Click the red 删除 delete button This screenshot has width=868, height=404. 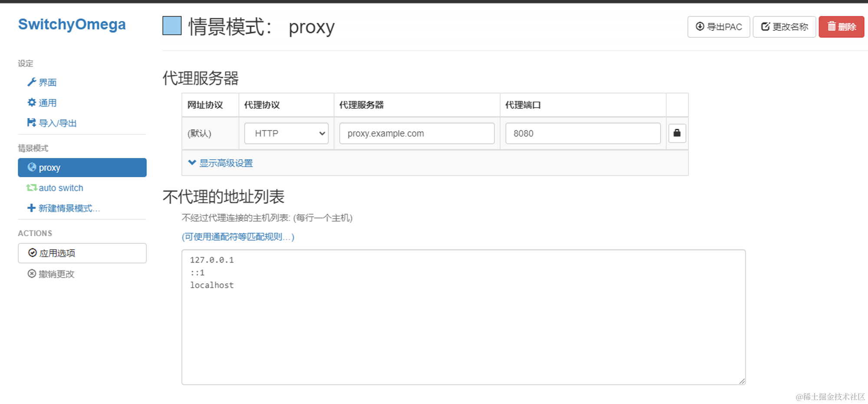point(842,27)
